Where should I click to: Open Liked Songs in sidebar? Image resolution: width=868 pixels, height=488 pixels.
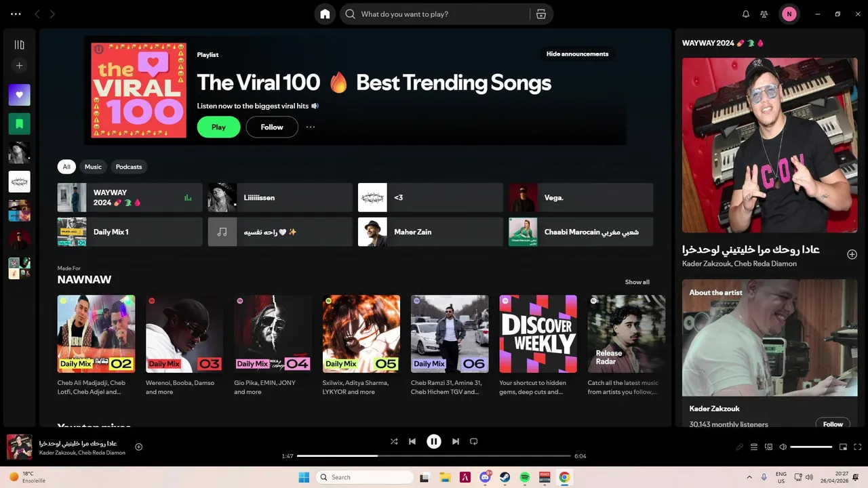tap(19, 95)
